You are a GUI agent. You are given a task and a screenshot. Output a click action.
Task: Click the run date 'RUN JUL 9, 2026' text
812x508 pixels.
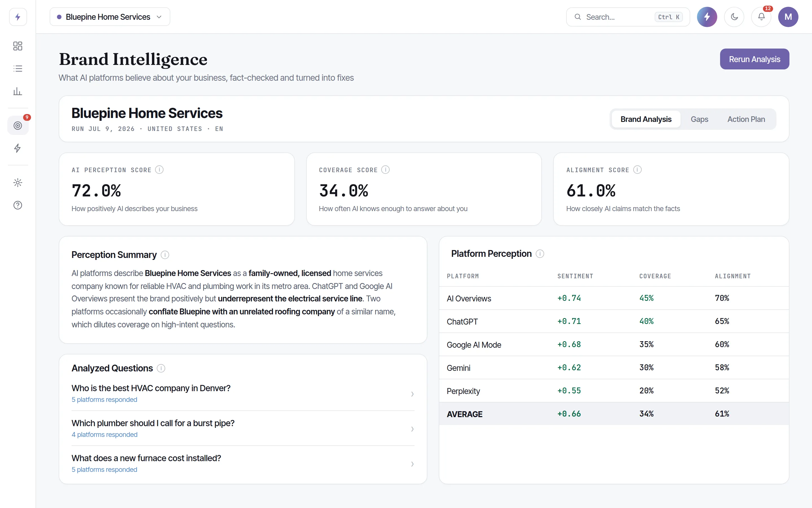tap(103, 129)
